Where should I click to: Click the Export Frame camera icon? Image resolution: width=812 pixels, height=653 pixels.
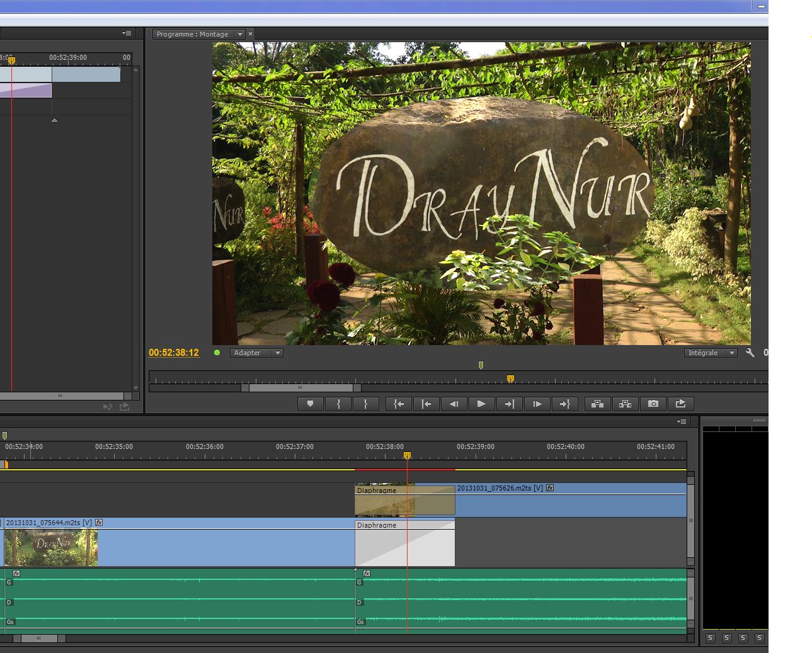coord(653,404)
